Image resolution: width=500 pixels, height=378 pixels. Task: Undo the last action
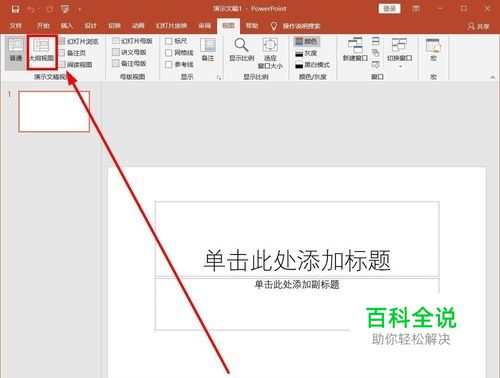tap(32, 9)
